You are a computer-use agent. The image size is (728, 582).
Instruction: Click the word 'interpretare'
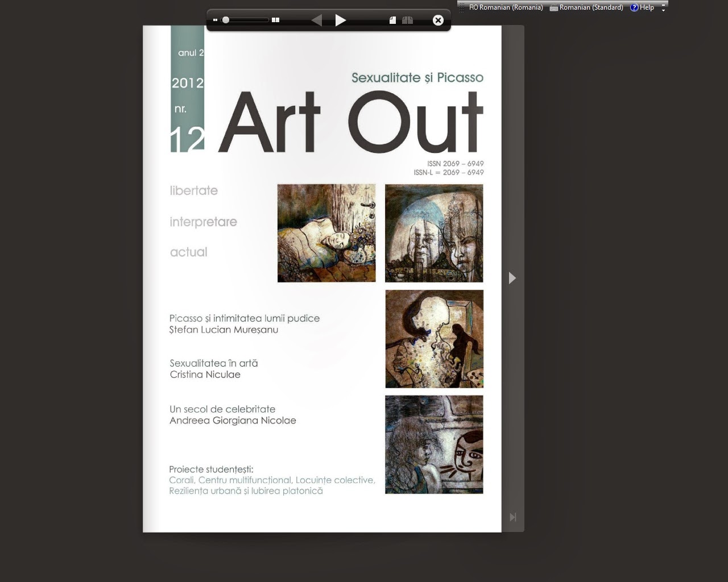pos(203,222)
